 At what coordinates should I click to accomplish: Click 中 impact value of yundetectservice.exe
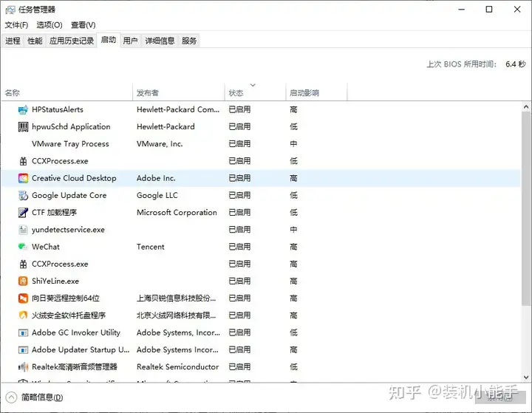(x=293, y=230)
